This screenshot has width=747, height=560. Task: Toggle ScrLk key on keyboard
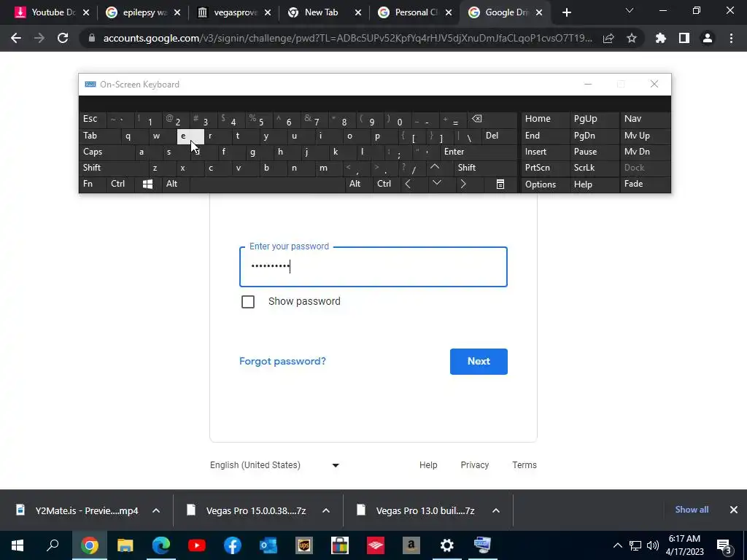click(x=594, y=168)
